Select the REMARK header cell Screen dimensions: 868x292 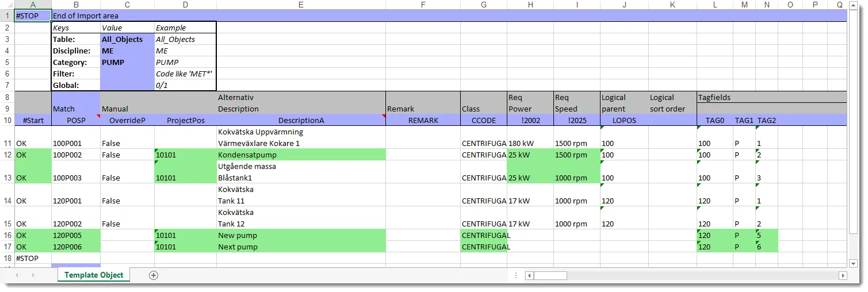tap(423, 120)
